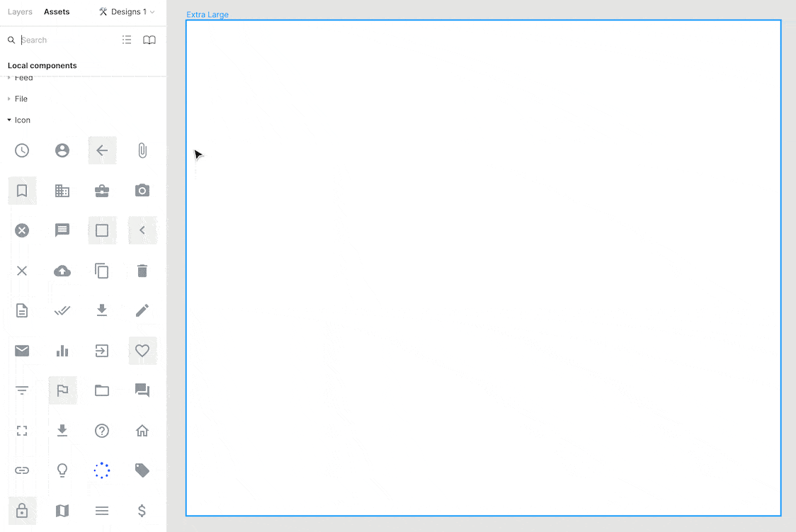The image size is (796, 532).
Task: Choose the left chevron icon component
Action: coord(142,230)
